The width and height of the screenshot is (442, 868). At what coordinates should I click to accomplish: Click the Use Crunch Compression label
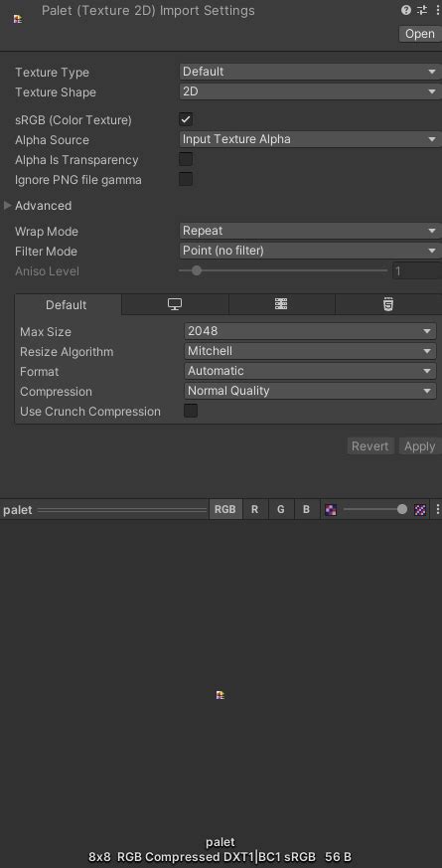tap(90, 412)
